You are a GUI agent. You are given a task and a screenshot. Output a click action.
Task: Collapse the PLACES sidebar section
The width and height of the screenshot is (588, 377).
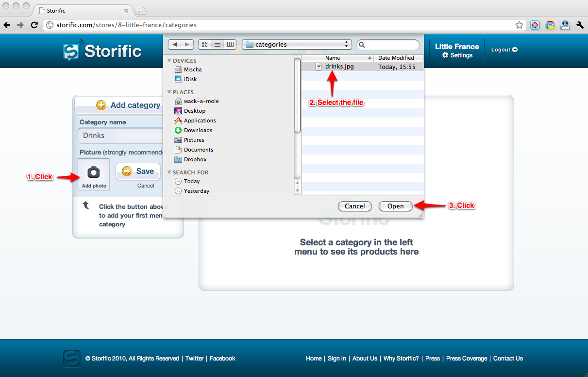pos(169,92)
